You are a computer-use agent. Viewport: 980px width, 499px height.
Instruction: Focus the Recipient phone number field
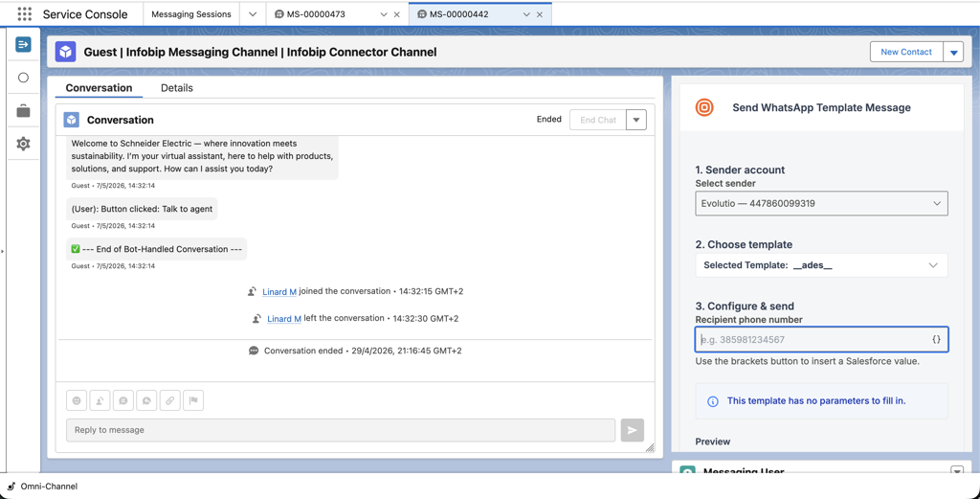821,340
